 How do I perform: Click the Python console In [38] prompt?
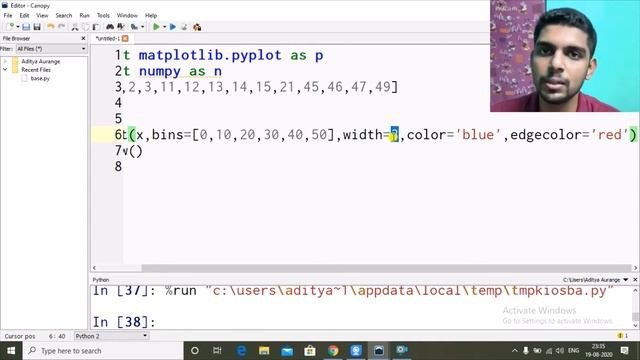[x=124, y=322]
